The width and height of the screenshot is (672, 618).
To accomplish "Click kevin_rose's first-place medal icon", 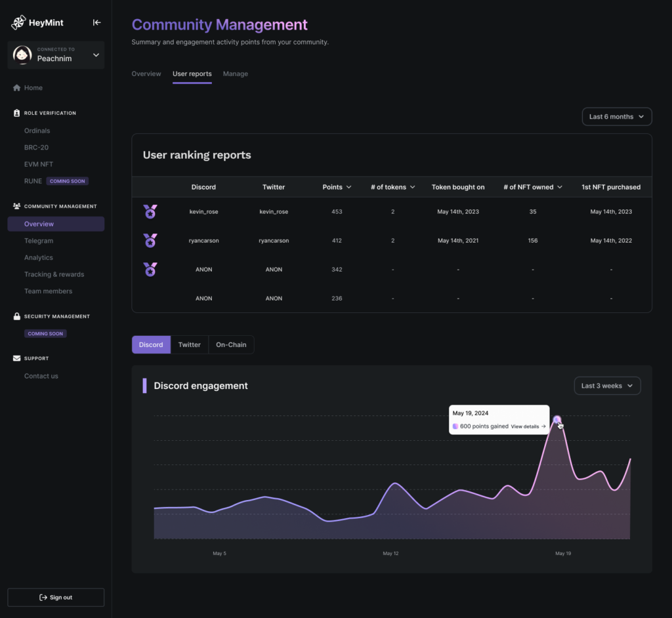I will click(150, 212).
